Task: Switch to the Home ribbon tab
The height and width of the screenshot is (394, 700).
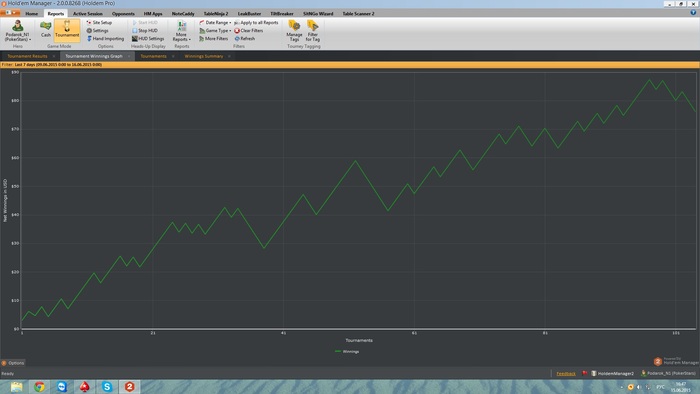Action: coord(32,13)
